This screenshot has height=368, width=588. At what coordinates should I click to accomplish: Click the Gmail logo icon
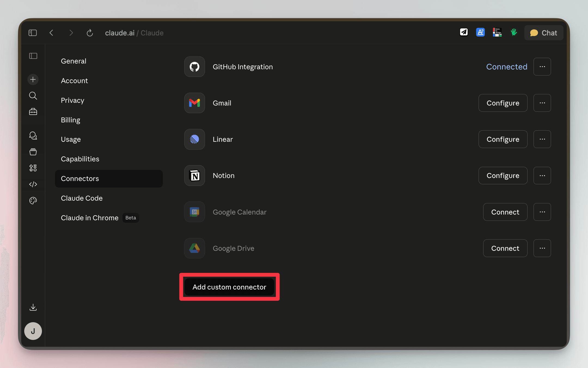[195, 103]
